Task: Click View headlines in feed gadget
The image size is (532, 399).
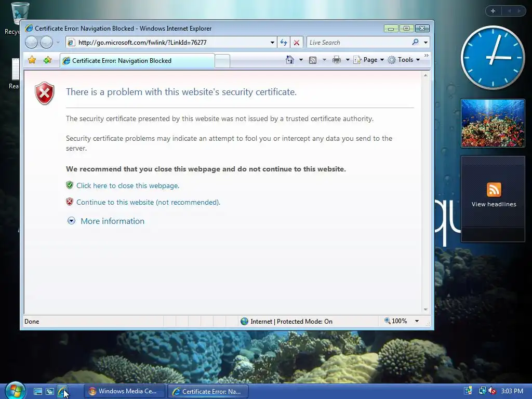Action: [494, 204]
